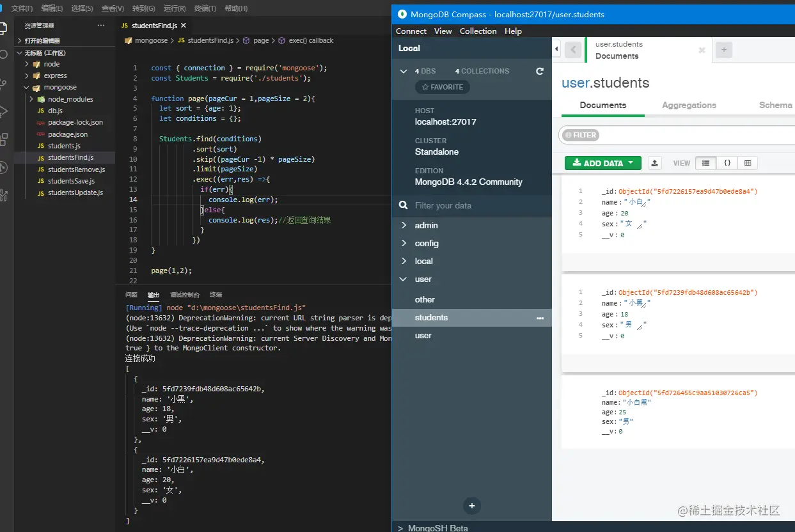Image resolution: width=795 pixels, height=532 pixels.
Task: Switch to table view in Compass
Action: [x=747, y=163]
